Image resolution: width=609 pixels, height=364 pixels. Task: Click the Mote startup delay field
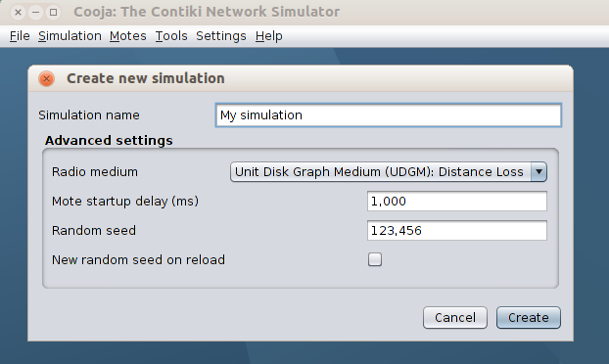(x=457, y=201)
